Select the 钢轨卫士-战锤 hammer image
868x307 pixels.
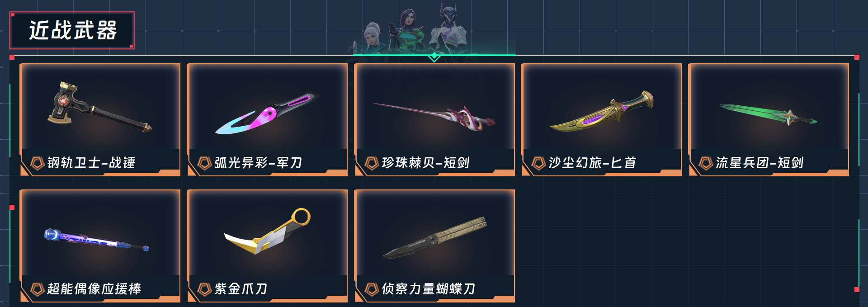point(99,108)
